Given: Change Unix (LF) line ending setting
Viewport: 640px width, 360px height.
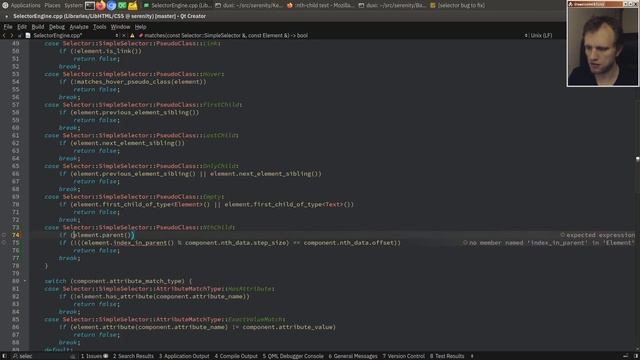Looking at the screenshot, I should tap(541, 36).
